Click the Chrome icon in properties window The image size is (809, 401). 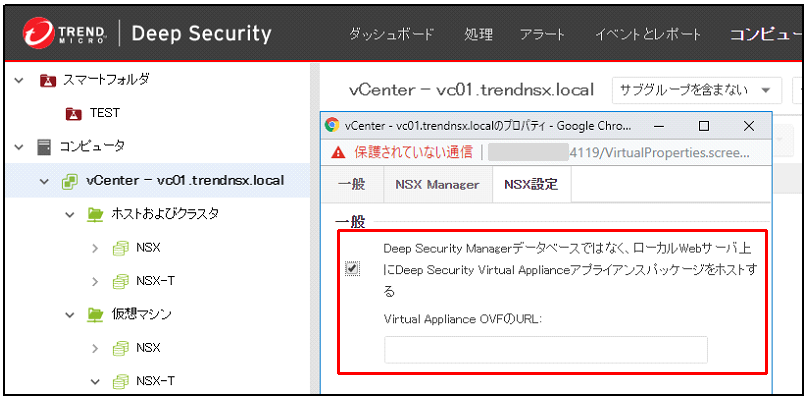tap(332, 125)
